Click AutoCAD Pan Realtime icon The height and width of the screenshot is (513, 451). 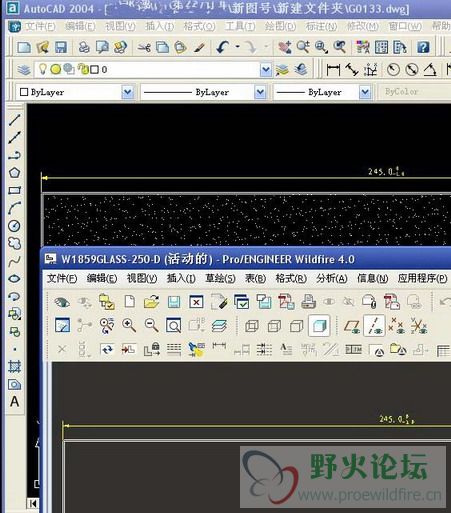pyautogui.click(x=285, y=47)
